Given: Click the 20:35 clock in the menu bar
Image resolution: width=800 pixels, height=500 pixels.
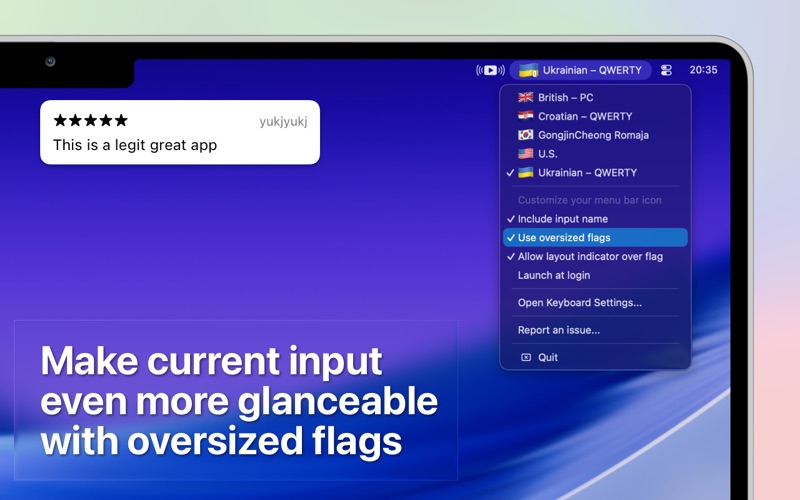Looking at the screenshot, I should point(703,70).
